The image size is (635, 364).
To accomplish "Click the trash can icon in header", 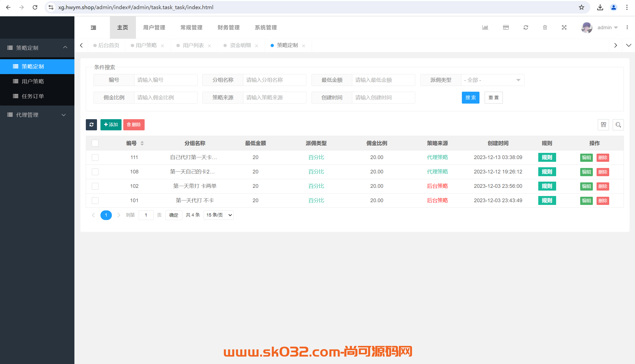I will click(x=545, y=28).
